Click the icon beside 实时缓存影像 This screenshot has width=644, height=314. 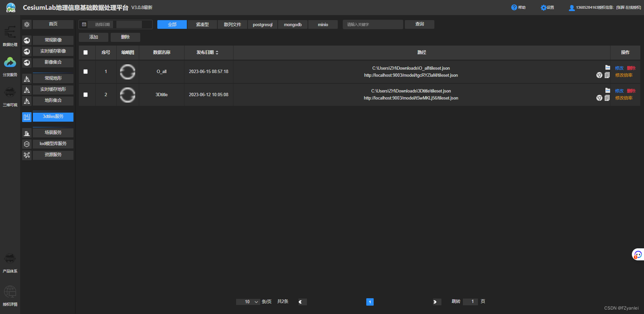click(x=27, y=52)
